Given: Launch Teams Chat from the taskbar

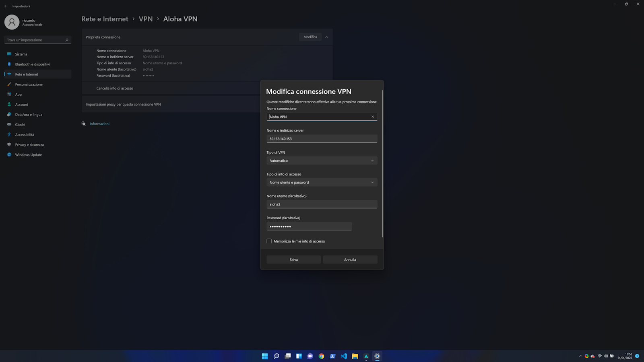Looking at the screenshot, I should coord(310,356).
